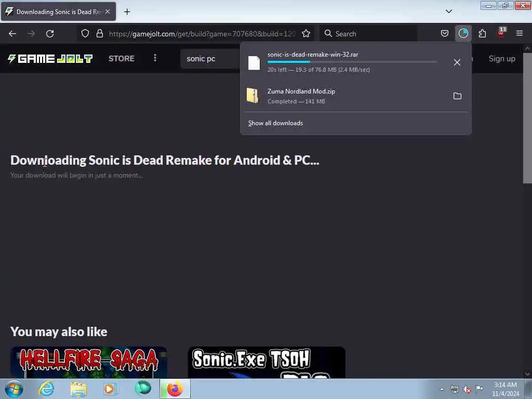
Task: Open the Extensions puzzle icon
Action: coord(482,34)
